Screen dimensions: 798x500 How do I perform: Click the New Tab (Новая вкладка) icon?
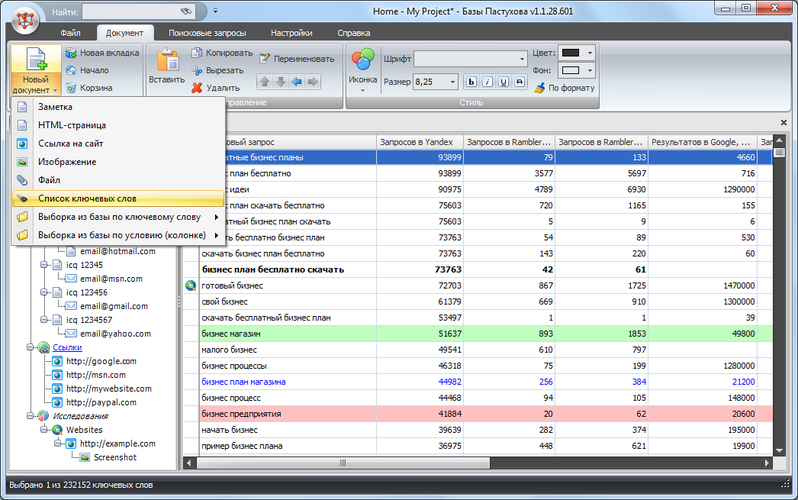pyautogui.click(x=71, y=52)
